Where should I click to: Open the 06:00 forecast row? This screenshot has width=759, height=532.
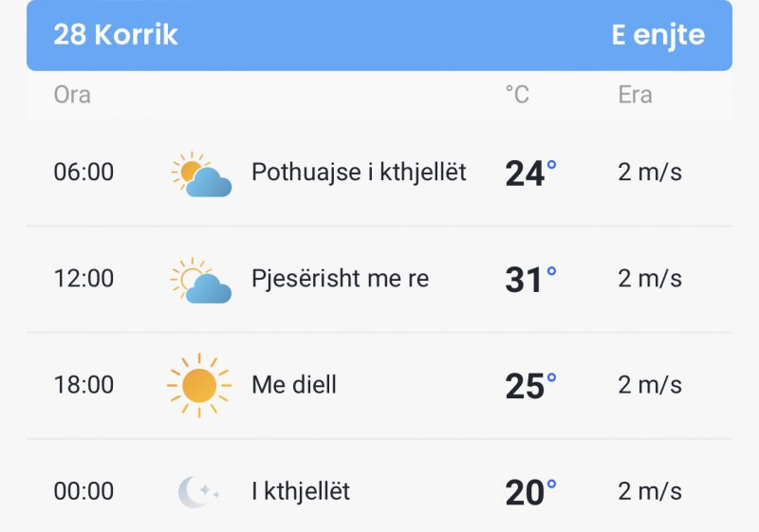pyautogui.click(x=379, y=173)
